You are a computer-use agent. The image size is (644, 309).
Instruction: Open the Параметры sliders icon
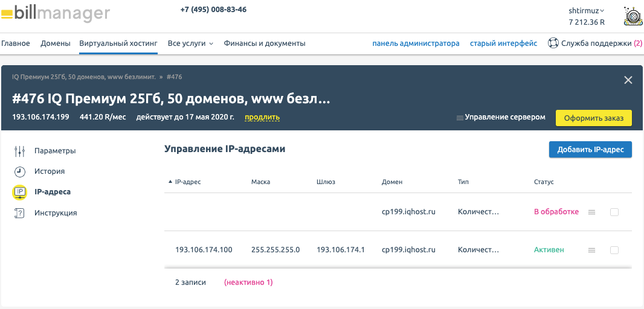(20, 151)
